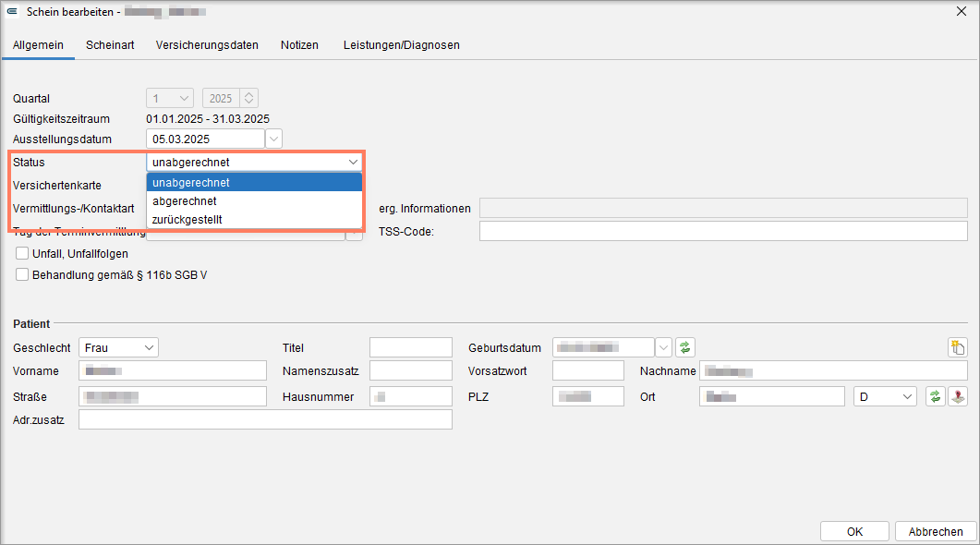Click the erg. Informationen field
Viewport: 980px width, 545px height.
(723, 208)
